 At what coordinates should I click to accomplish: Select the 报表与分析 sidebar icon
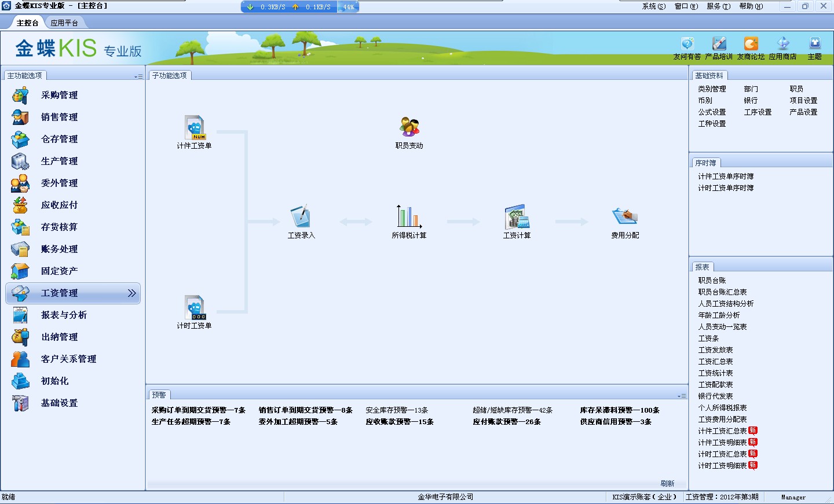pyautogui.click(x=20, y=315)
